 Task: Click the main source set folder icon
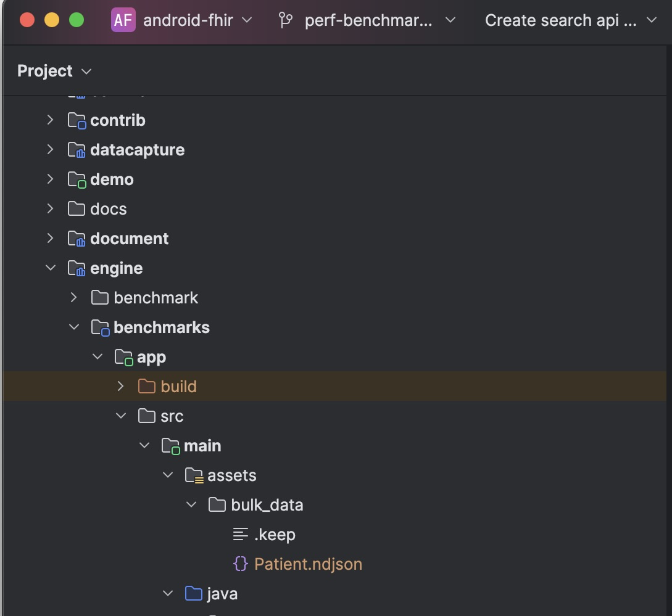tap(170, 446)
